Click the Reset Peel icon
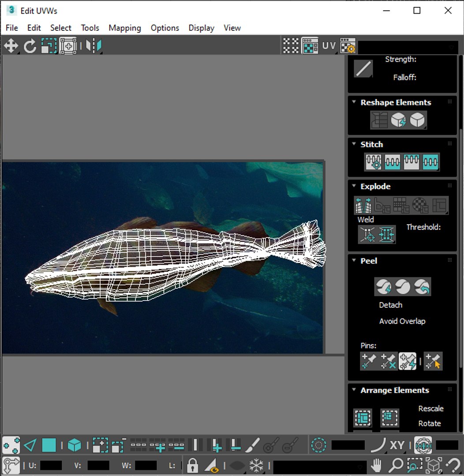 point(422,286)
